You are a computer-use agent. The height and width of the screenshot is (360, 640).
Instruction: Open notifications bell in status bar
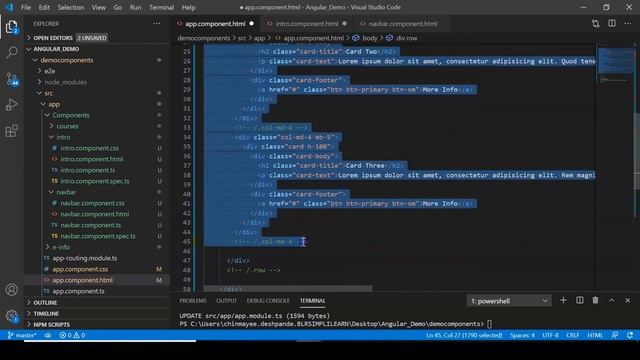pos(630,335)
